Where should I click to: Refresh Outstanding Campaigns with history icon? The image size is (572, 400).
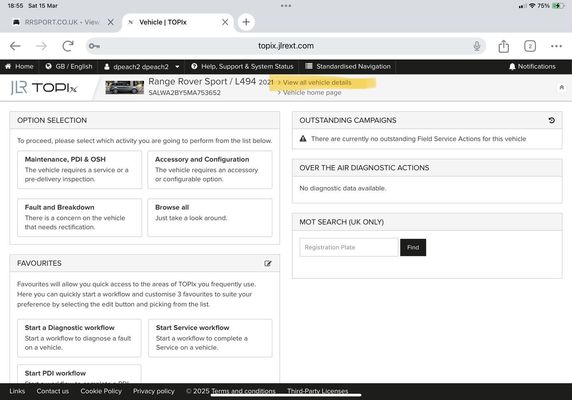[x=552, y=120]
